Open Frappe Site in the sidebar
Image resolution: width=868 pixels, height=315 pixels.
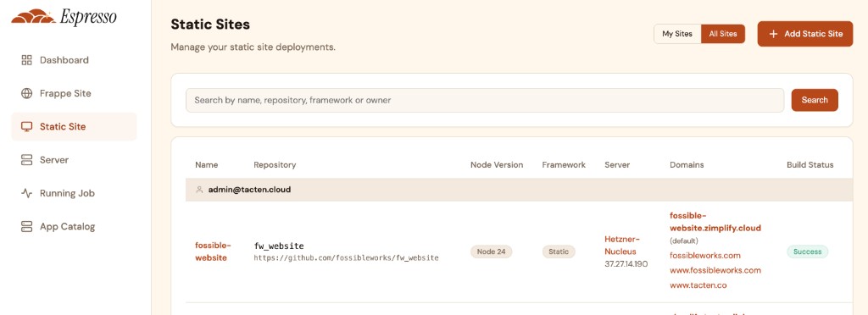tap(75, 93)
